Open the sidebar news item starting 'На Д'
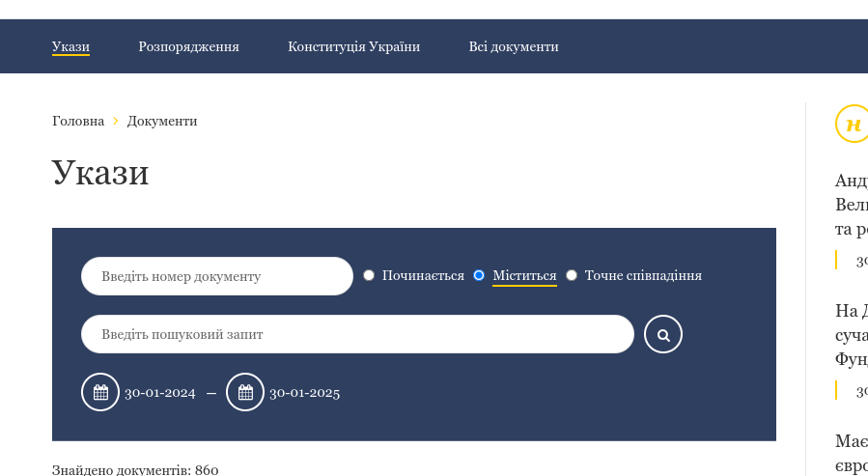The image size is (868, 476). point(851,334)
